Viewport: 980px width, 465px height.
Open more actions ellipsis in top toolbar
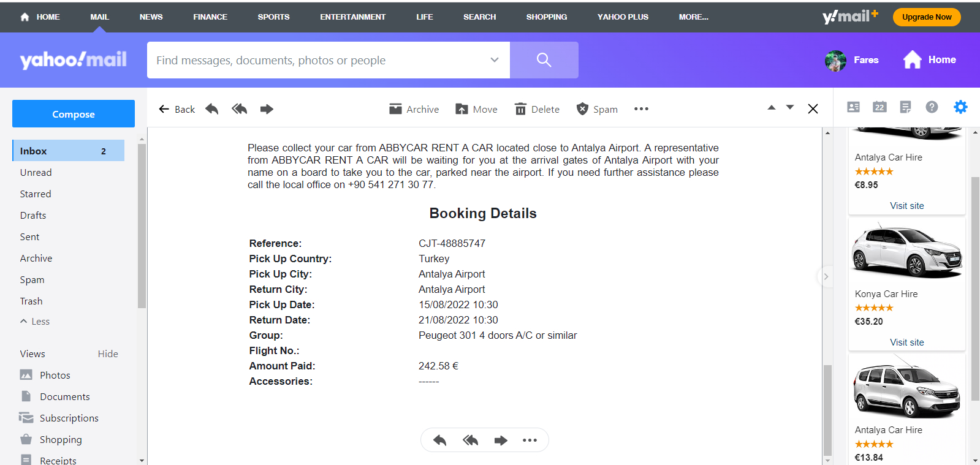coord(641,109)
